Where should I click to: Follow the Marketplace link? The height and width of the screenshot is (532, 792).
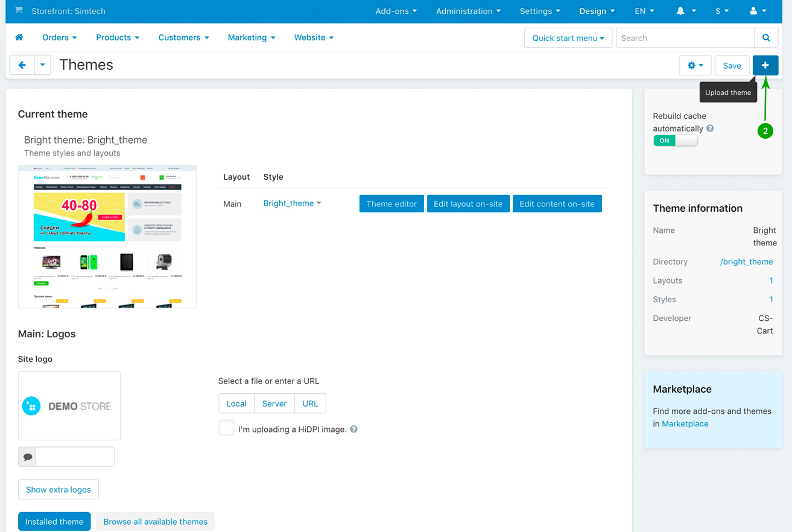(685, 424)
